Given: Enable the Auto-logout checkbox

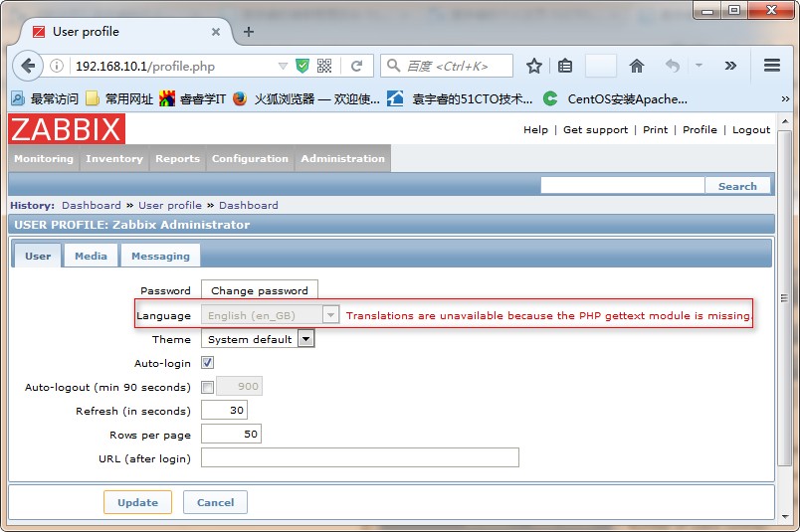Looking at the screenshot, I should click(208, 387).
